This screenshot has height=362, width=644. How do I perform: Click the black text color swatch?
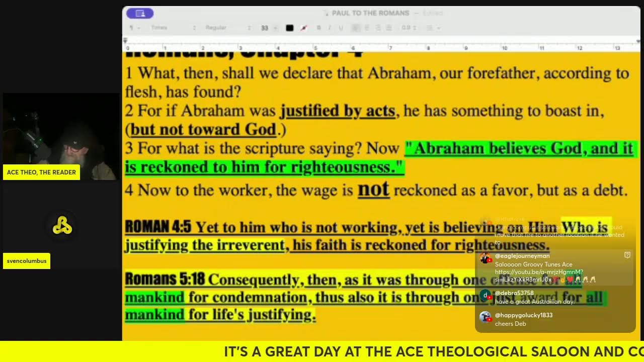[x=290, y=28]
